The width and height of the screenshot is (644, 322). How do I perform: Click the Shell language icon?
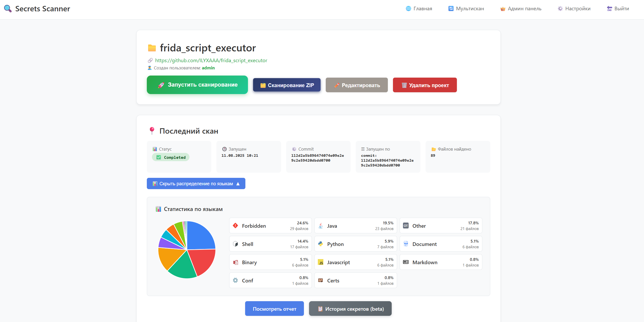[x=235, y=244]
